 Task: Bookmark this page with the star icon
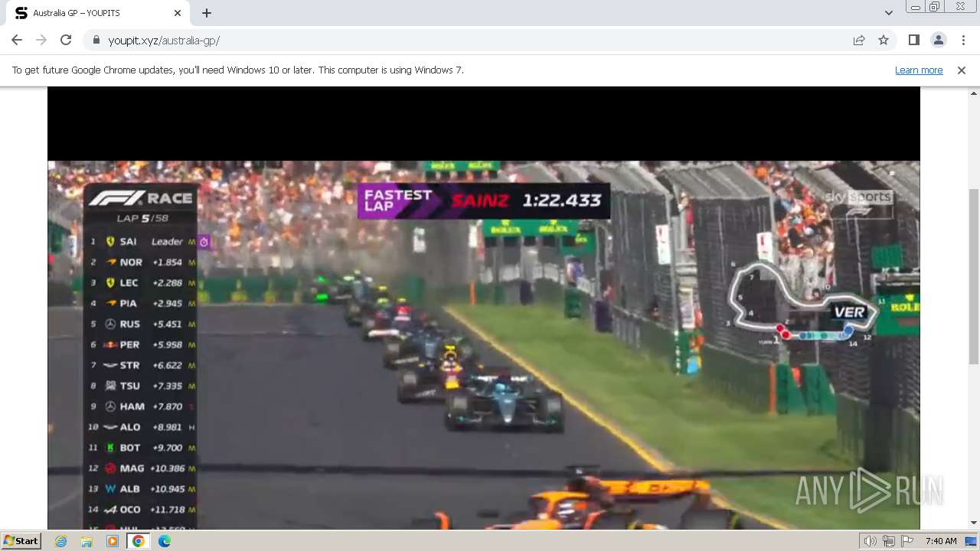point(884,40)
